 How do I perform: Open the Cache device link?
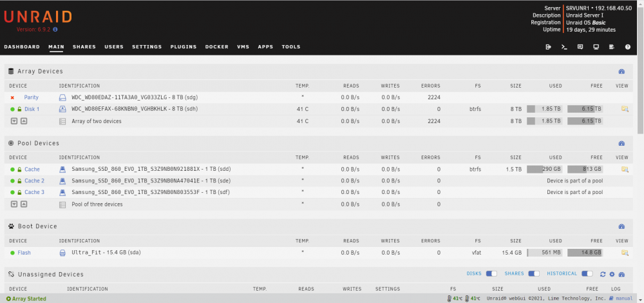(x=32, y=169)
